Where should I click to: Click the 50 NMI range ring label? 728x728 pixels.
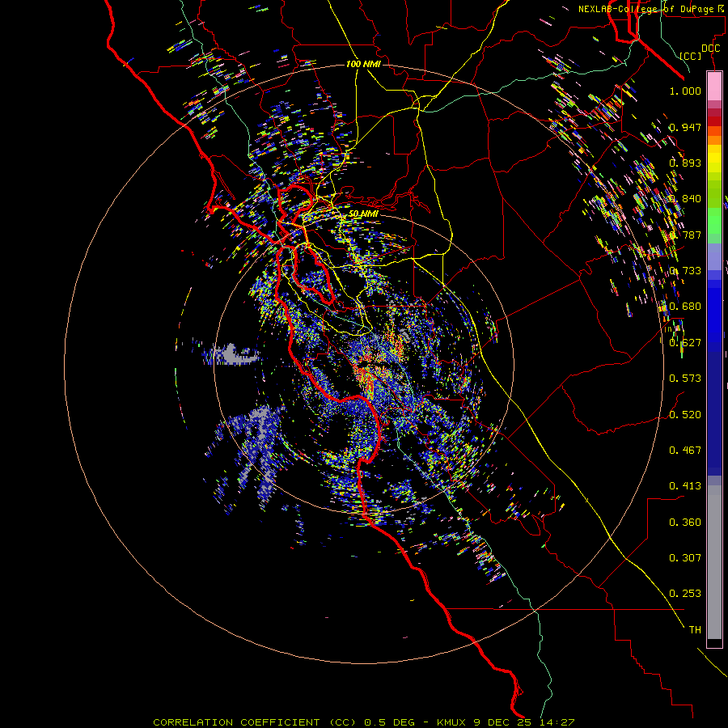pyautogui.click(x=363, y=214)
